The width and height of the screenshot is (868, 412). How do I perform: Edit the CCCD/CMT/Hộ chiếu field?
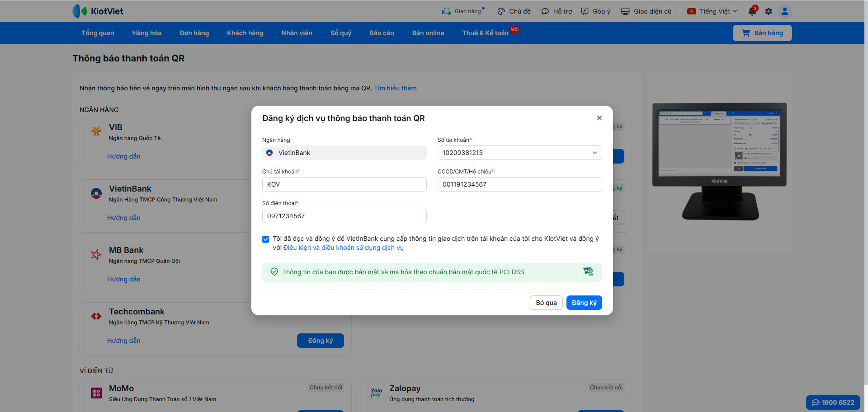tap(520, 184)
